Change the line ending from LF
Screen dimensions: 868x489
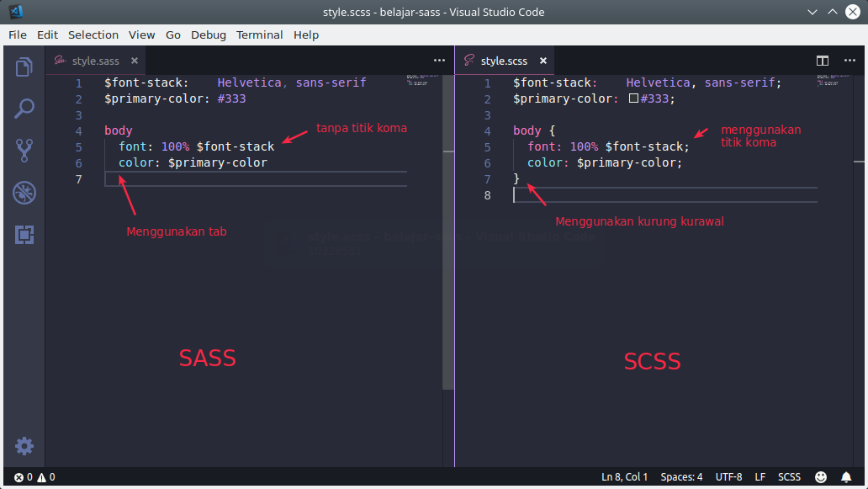click(759, 476)
